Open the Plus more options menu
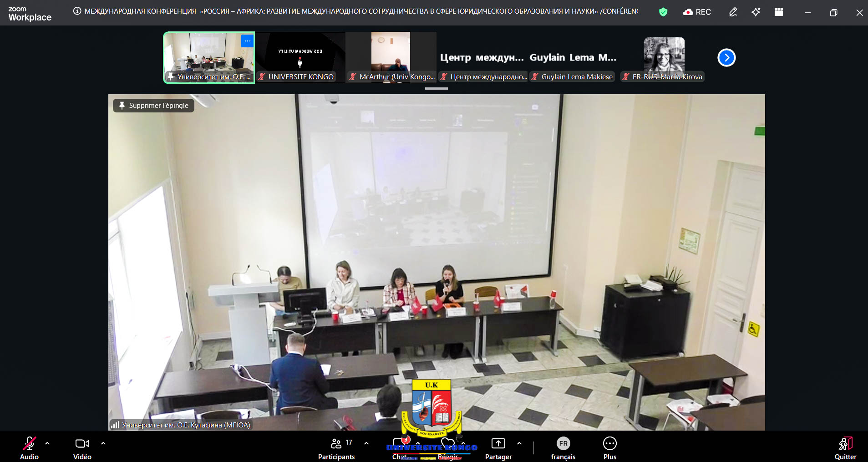 pyautogui.click(x=609, y=448)
